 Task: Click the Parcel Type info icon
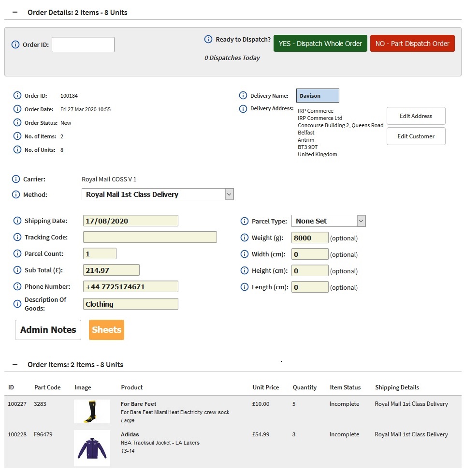tap(244, 221)
